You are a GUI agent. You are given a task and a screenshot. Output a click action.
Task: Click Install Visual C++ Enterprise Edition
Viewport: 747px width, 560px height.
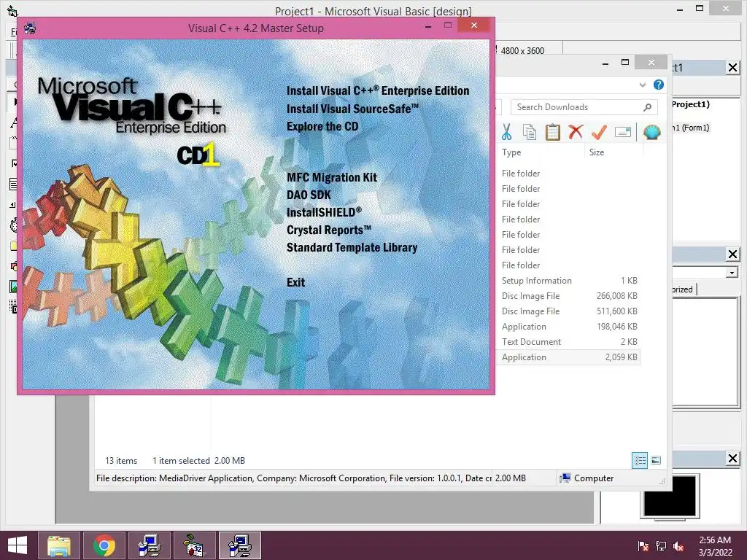tap(378, 90)
